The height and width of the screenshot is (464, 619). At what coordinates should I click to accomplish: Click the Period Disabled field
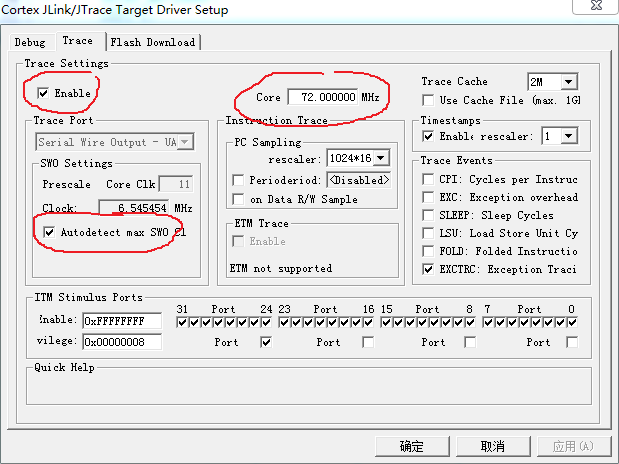pyautogui.click(x=358, y=180)
